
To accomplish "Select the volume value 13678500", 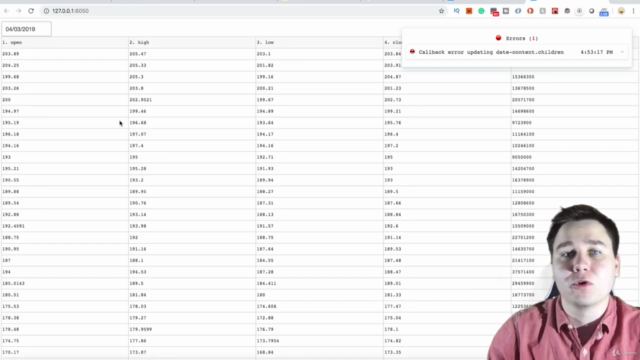I will (x=523, y=88).
